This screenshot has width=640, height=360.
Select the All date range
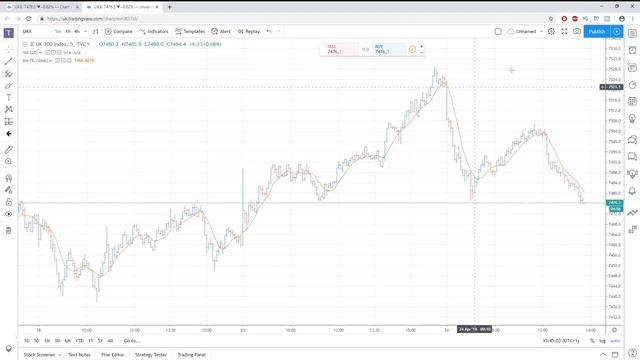(110, 340)
